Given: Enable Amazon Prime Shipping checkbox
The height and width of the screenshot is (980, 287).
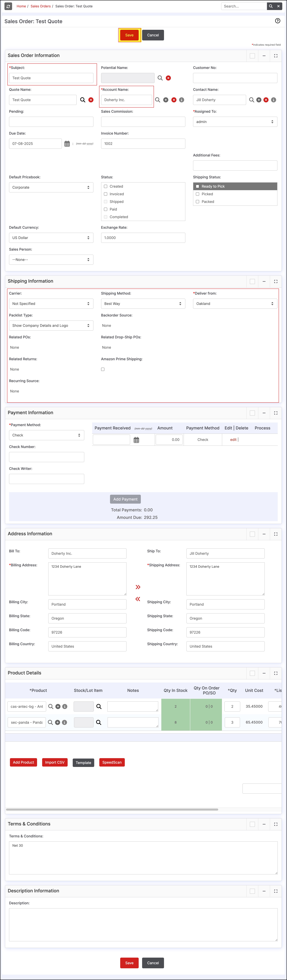Looking at the screenshot, I should (x=103, y=369).
